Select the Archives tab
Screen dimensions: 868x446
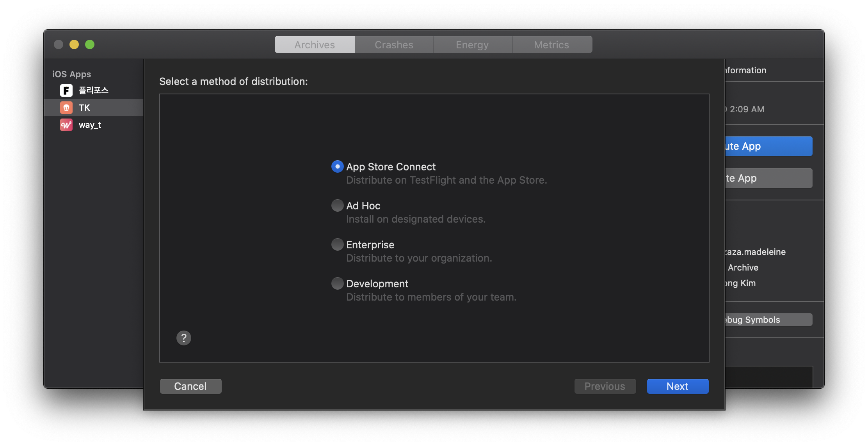point(315,45)
